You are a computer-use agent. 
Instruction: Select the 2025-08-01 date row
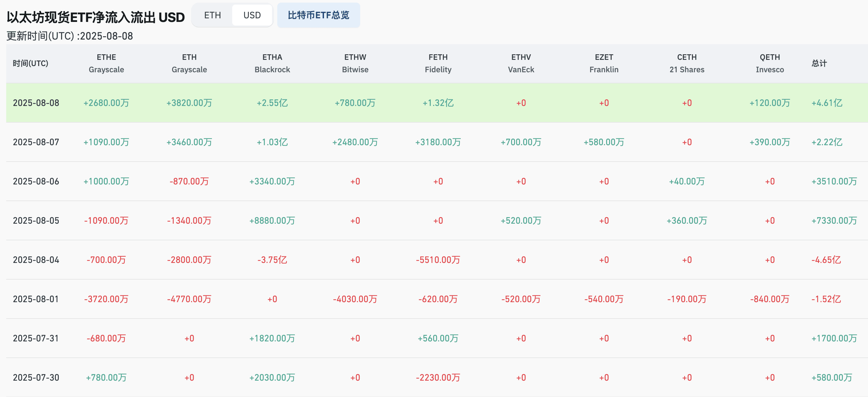(36, 299)
